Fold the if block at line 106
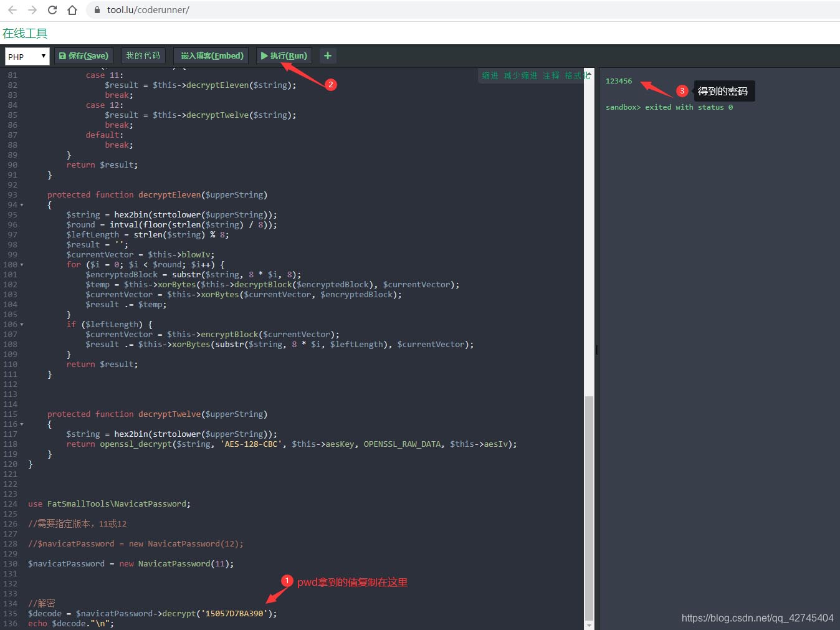This screenshot has height=630, width=840. pyautogui.click(x=22, y=325)
